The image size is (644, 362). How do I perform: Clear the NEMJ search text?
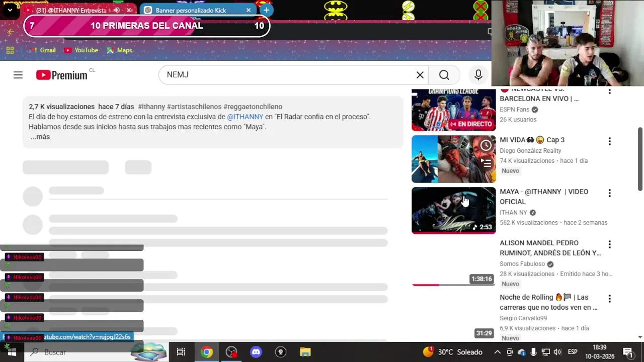(x=420, y=75)
